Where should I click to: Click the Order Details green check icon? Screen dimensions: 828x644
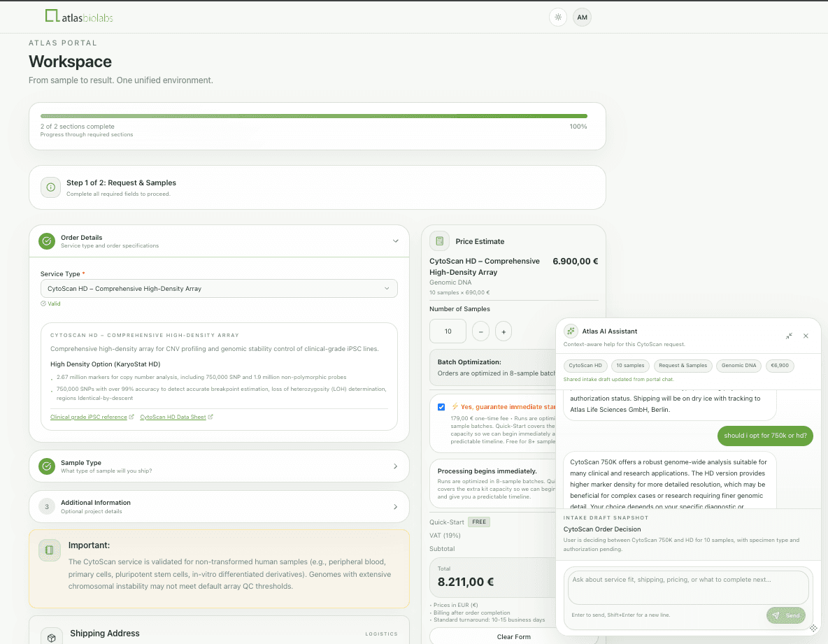47,241
